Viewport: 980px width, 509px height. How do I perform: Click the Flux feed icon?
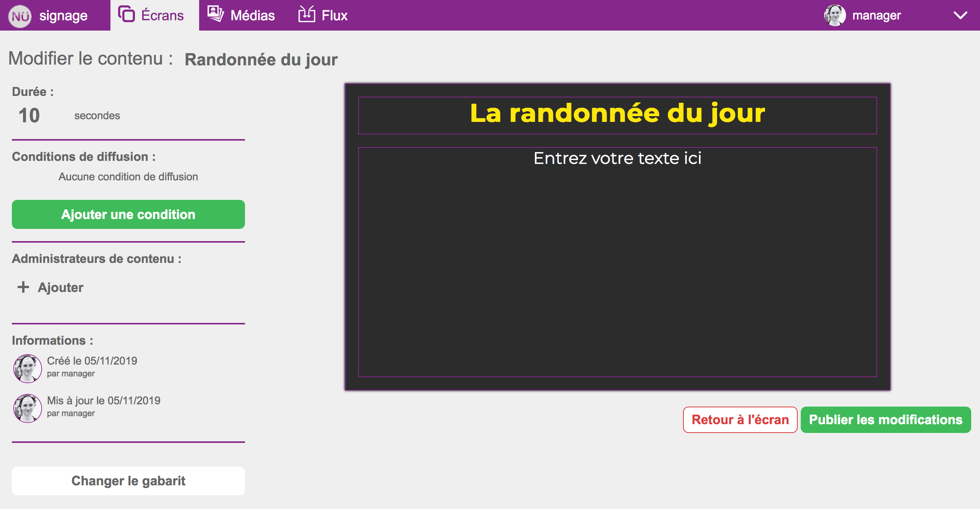pos(307,14)
